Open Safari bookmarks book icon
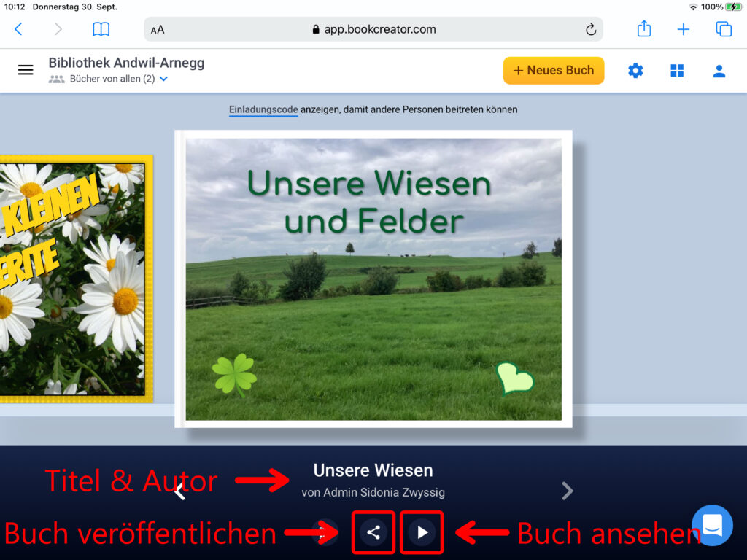Screen dimensions: 747x560 101,29
